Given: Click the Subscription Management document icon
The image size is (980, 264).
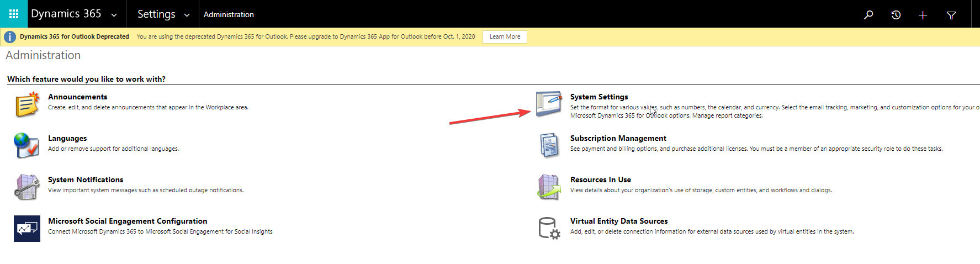Looking at the screenshot, I should pyautogui.click(x=549, y=146).
